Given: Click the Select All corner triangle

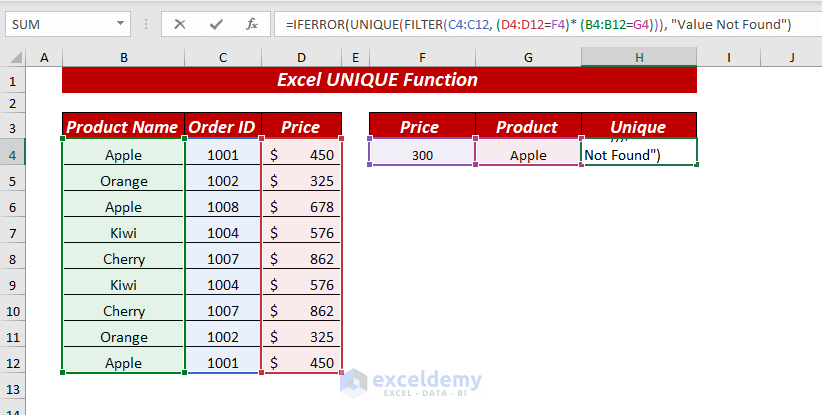Looking at the screenshot, I should coord(16,57).
